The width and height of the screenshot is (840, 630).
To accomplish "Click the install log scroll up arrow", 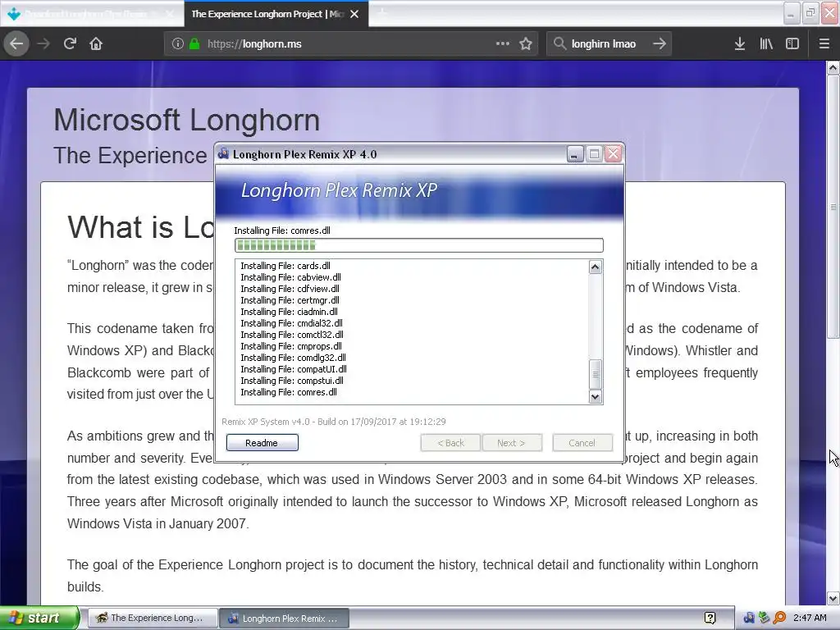I will pyautogui.click(x=596, y=267).
